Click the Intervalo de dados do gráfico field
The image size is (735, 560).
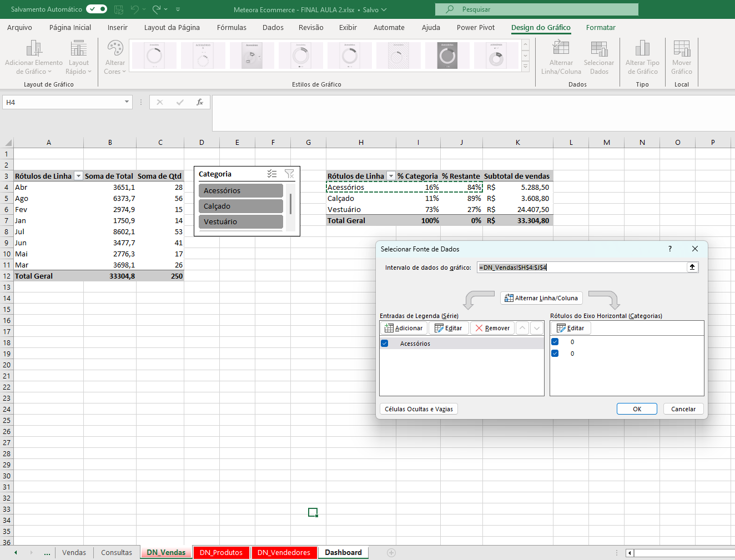(x=582, y=267)
